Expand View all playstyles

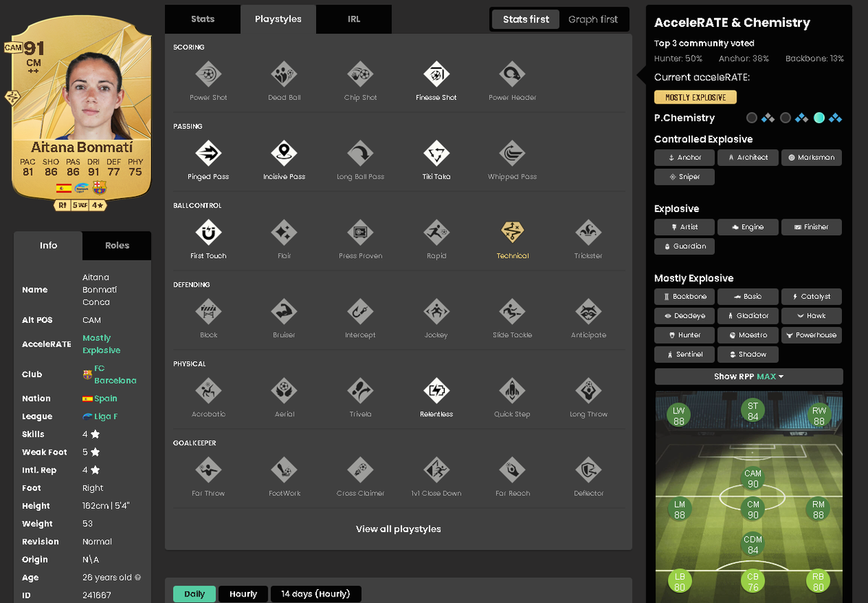399,529
